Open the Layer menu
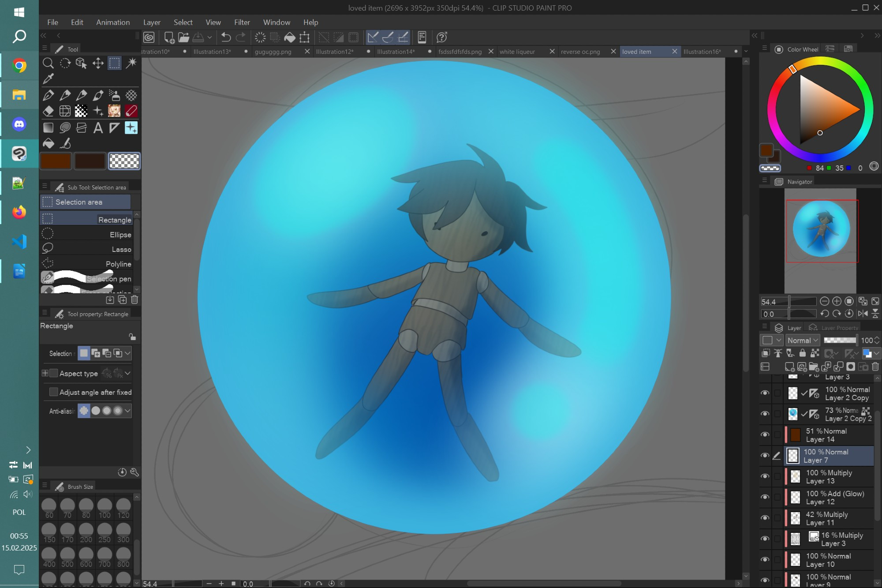Screen dimensions: 882x588 click(x=152, y=22)
